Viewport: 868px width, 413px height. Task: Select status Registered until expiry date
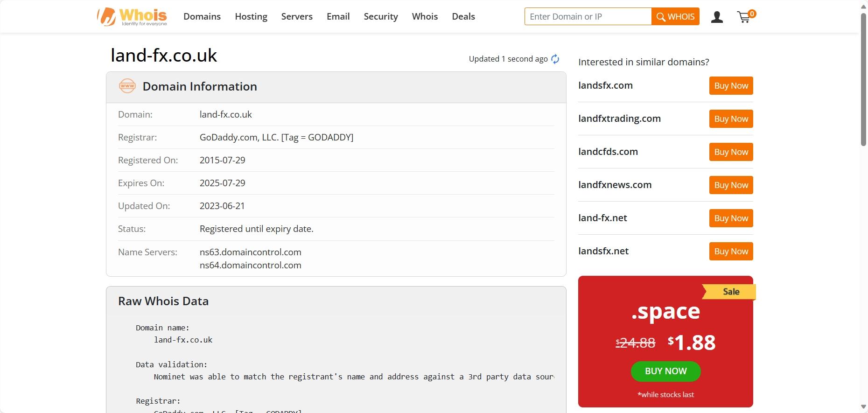coord(257,229)
